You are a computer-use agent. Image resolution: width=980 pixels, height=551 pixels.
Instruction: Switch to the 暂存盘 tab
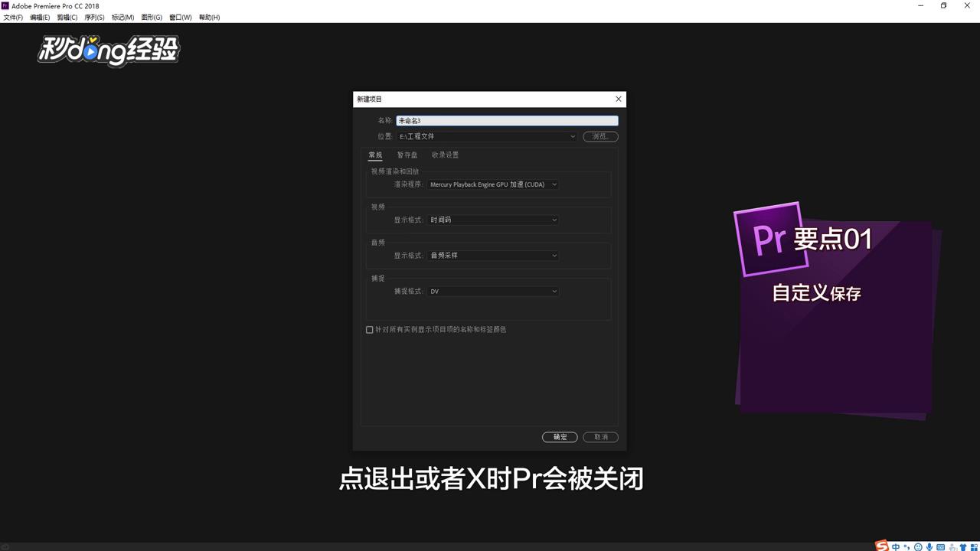tap(407, 155)
